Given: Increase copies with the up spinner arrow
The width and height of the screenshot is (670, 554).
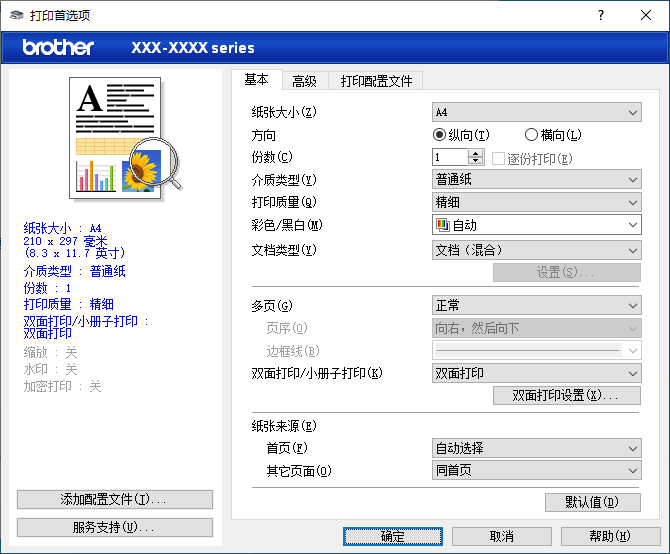Looking at the screenshot, I should pos(475,153).
